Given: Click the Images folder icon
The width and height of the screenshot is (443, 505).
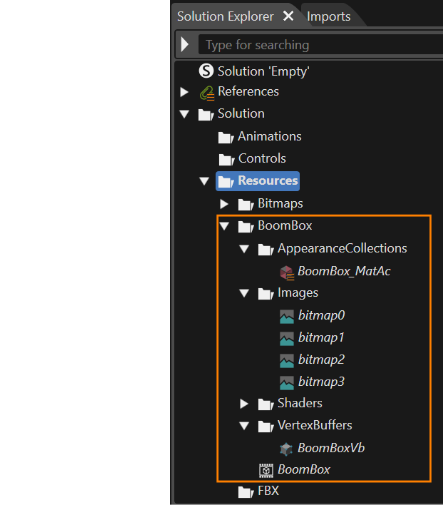Looking at the screenshot, I should tap(266, 294).
